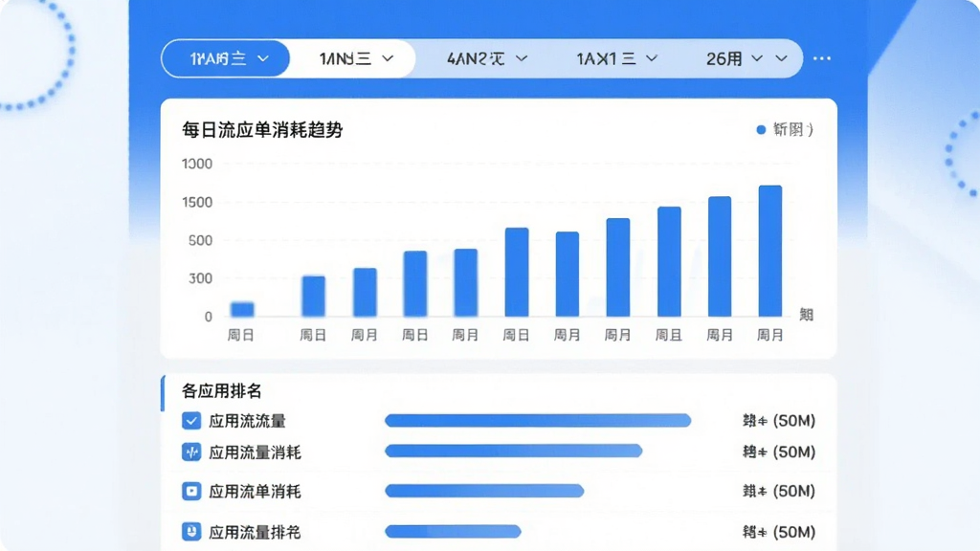Click the progress bar in 应用流单消耗 row
Viewport: 980px width, 551px height.
pos(484,491)
